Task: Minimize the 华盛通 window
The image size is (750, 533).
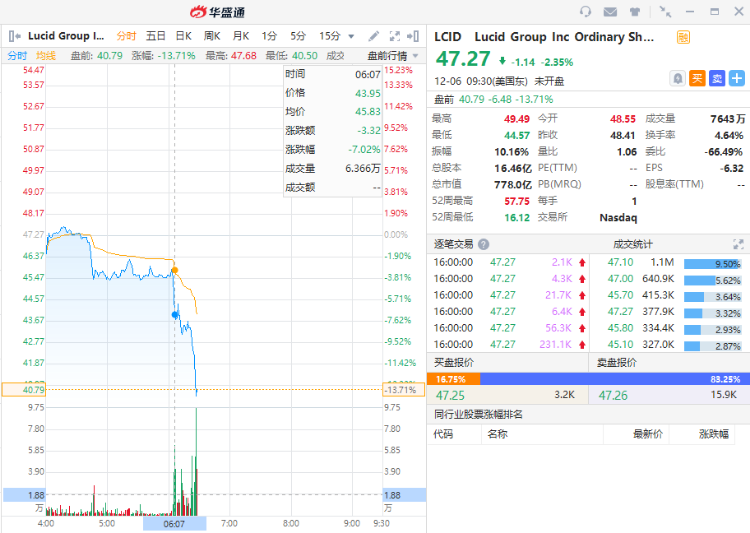Action: coord(690,11)
